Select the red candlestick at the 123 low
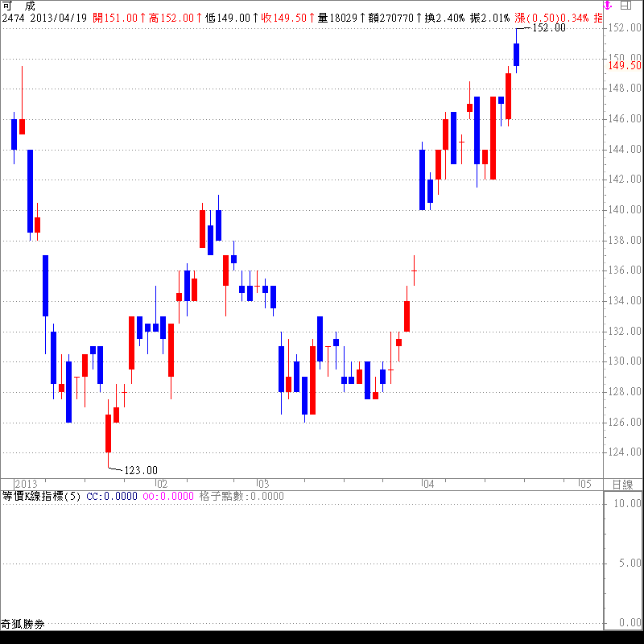Screen dimensions: 644x644 pyautogui.click(x=108, y=433)
